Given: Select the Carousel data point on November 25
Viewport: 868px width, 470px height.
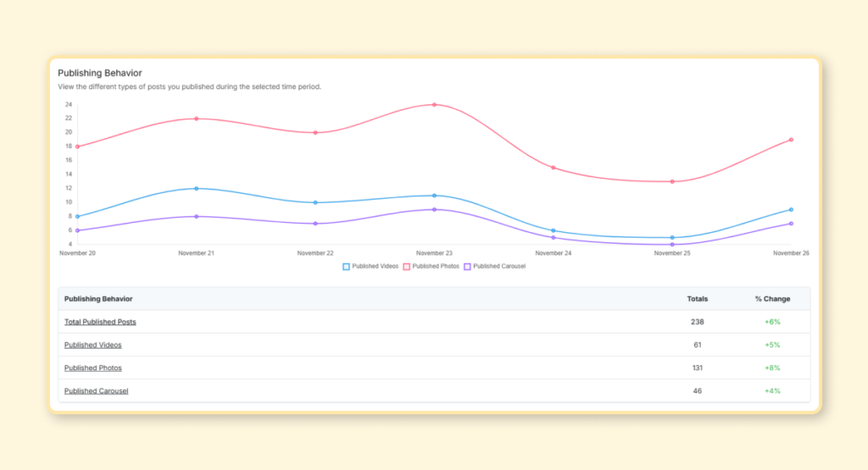Looking at the screenshot, I should coord(672,245).
